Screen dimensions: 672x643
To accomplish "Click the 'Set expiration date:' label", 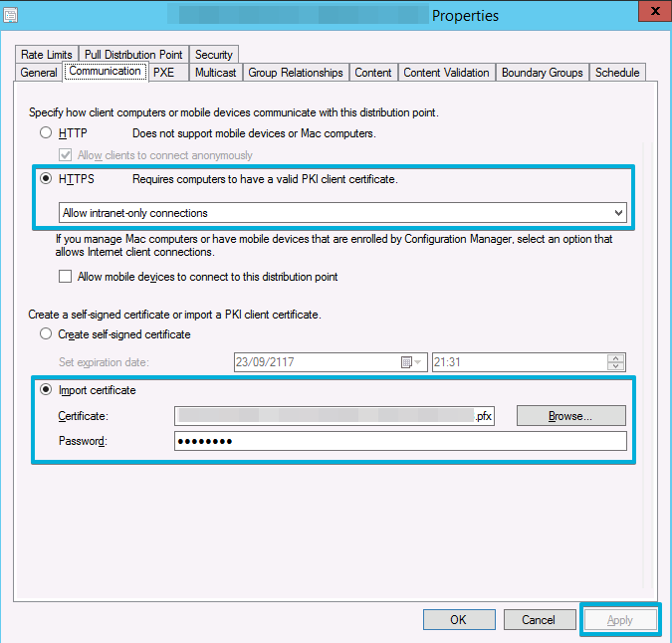I will coord(104,362).
